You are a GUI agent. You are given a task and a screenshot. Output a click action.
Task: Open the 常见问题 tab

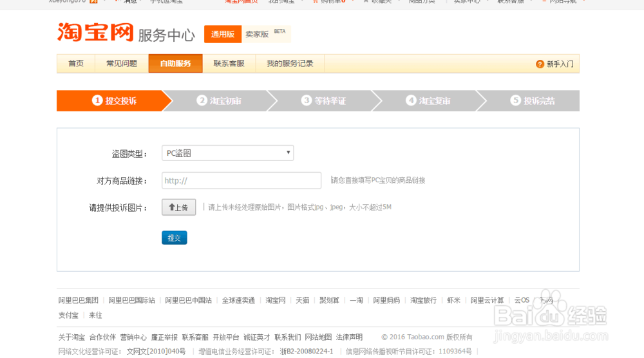(122, 64)
